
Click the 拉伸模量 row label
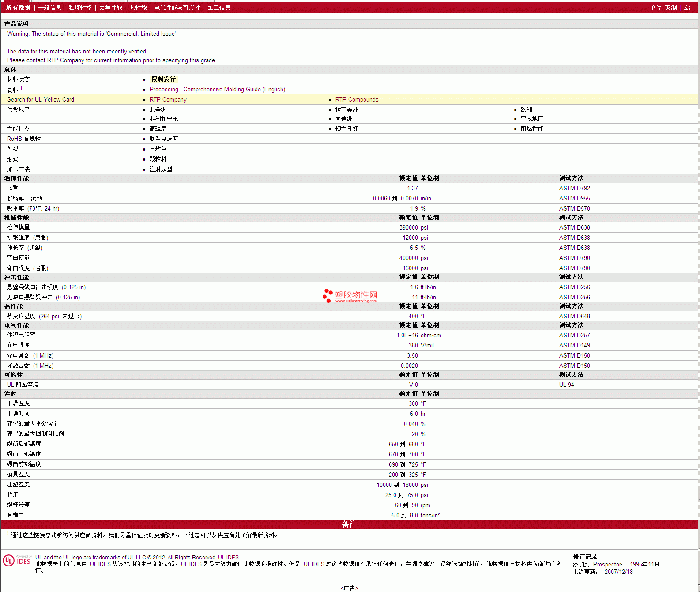(18, 227)
